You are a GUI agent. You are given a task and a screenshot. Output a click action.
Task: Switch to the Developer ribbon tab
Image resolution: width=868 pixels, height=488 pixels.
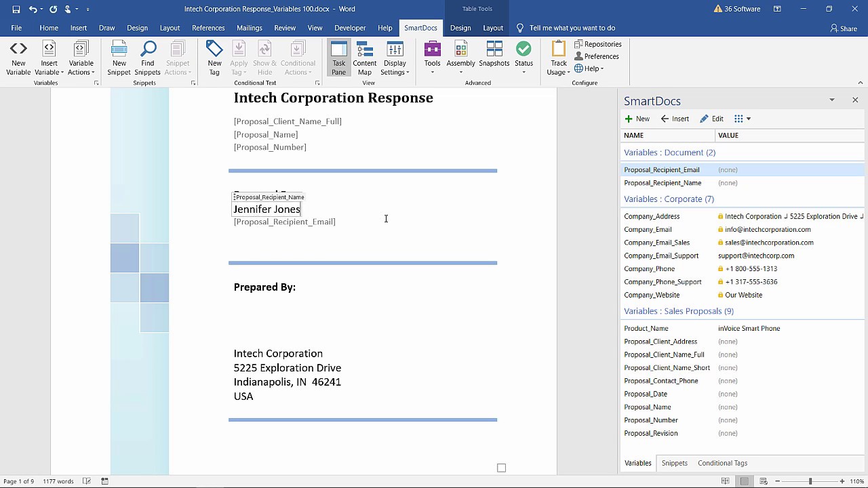pos(350,28)
